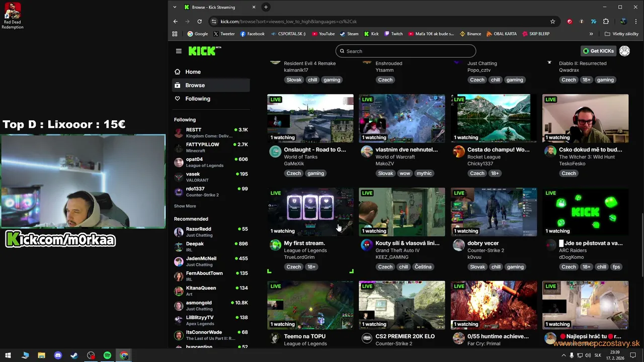Viewport: 644px width, 362px height.
Task: Open the user profile avatar menu
Action: coord(624,51)
